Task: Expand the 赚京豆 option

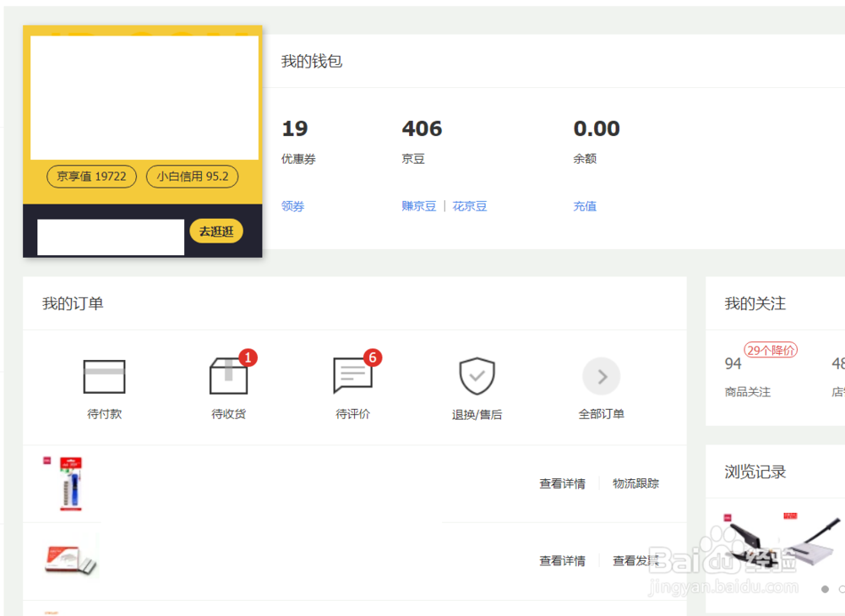Action: (419, 205)
